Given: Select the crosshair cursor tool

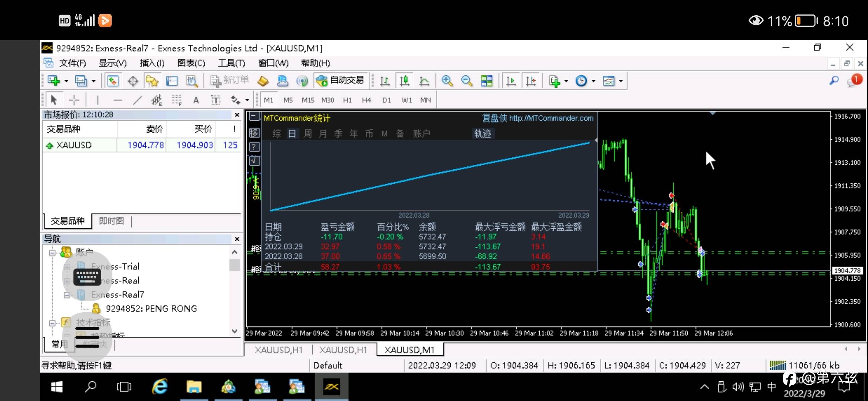Looking at the screenshot, I should (x=74, y=100).
